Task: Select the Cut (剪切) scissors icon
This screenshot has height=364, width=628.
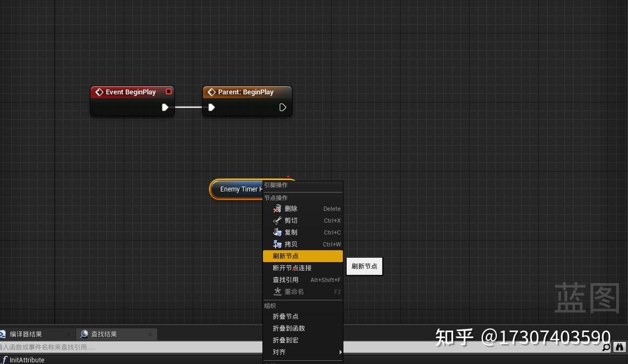Action: pos(277,221)
